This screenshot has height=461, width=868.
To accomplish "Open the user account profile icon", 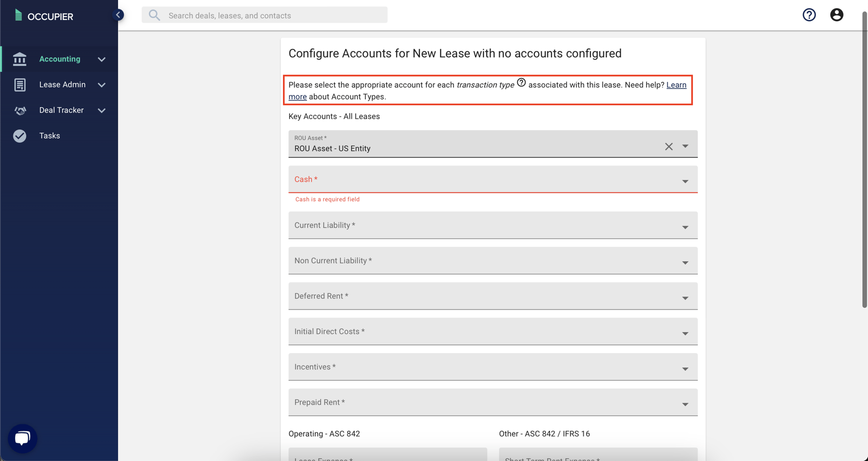I will (x=836, y=15).
